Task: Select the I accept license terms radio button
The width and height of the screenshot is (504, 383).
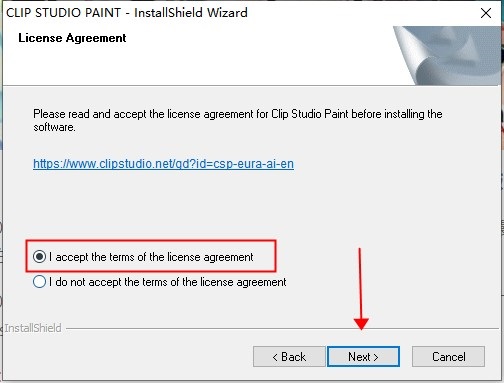Action: [39, 257]
